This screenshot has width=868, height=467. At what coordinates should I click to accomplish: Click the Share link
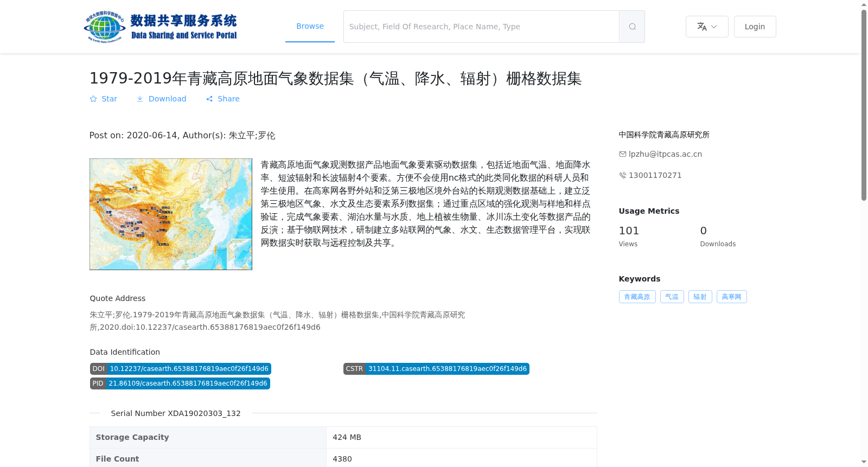pos(222,99)
